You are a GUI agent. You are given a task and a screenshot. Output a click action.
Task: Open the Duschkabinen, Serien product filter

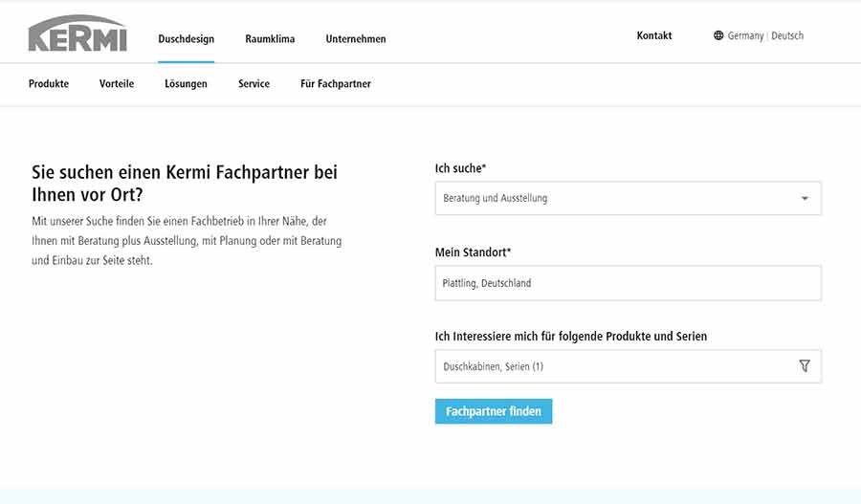tap(629, 366)
